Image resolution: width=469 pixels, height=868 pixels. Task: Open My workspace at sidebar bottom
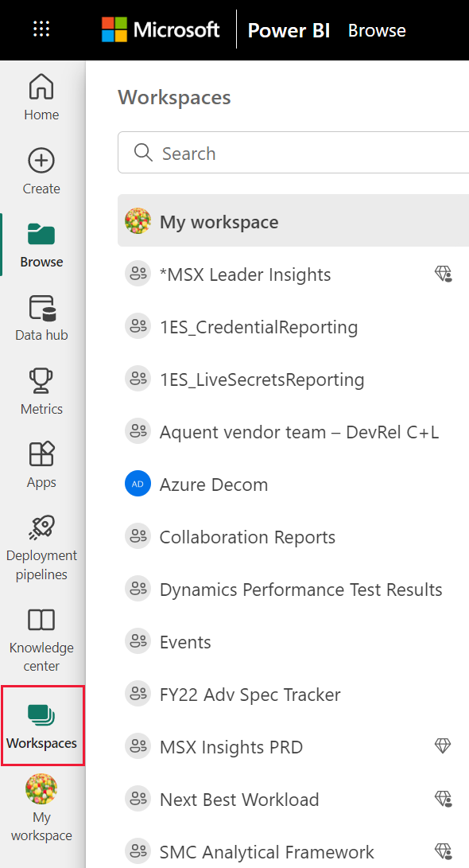tap(41, 808)
